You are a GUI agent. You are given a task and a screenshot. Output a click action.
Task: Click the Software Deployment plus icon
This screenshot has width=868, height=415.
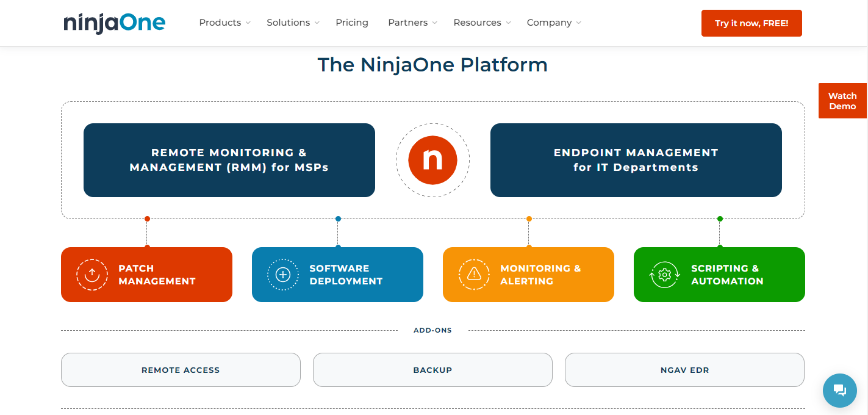pyautogui.click(x=283, y=275)
